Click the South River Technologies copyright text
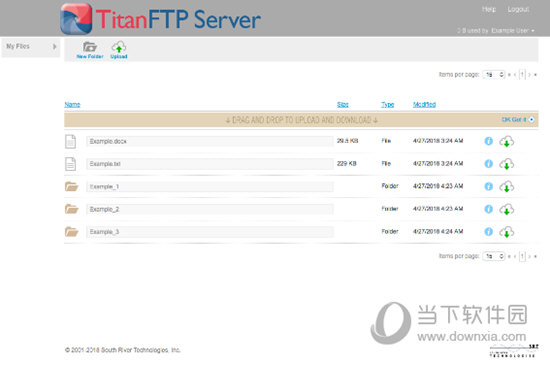 (x=123, y=350)
